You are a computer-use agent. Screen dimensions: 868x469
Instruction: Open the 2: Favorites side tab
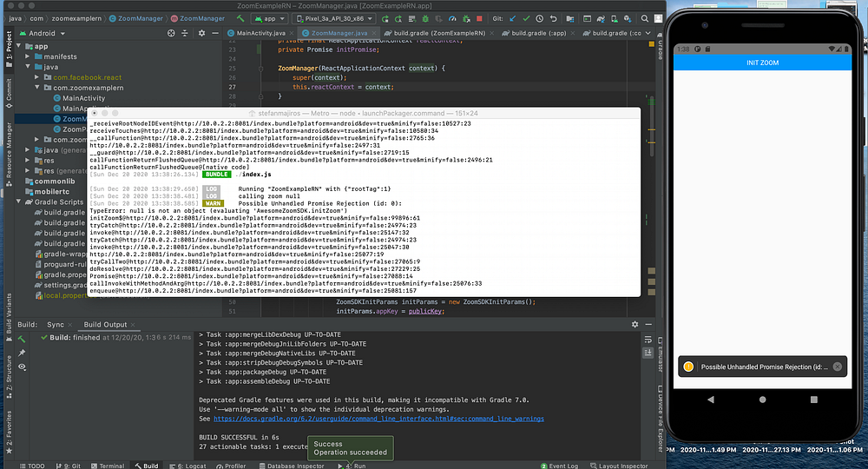pos(9,432)
